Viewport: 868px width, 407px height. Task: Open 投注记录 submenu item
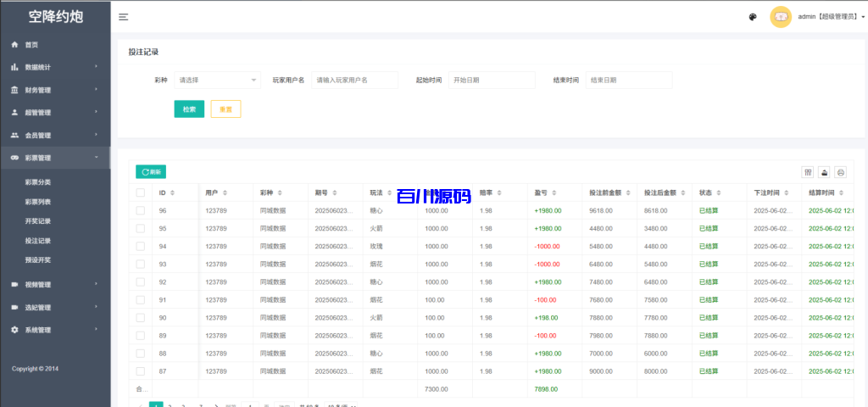click(38, 241)
